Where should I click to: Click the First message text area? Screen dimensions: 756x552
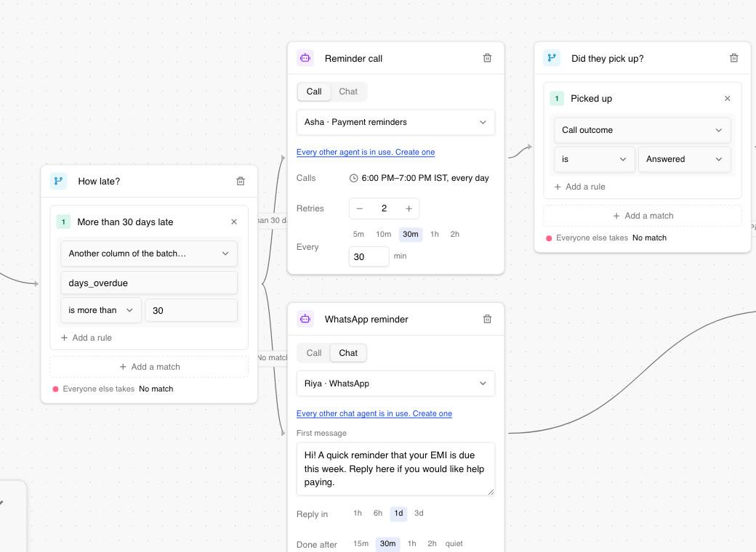[x=395, y=468]
